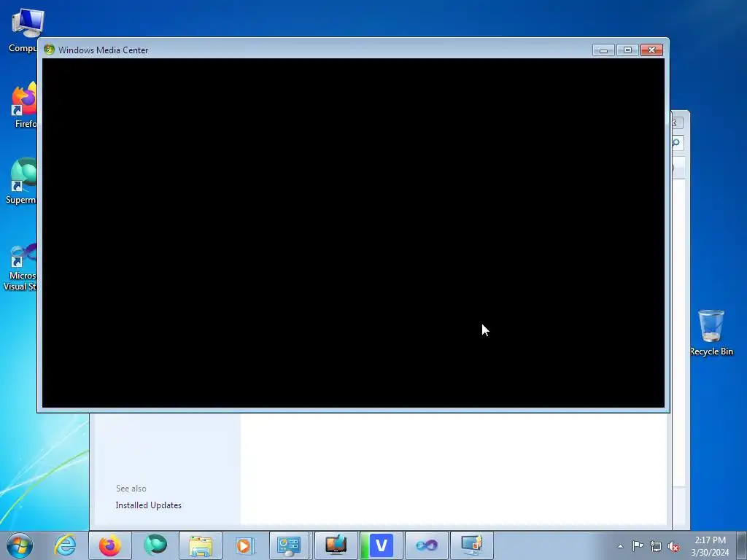Click the muted volume tray icon
This screenshot has width=747, height=560.
(x=673, y=547)
